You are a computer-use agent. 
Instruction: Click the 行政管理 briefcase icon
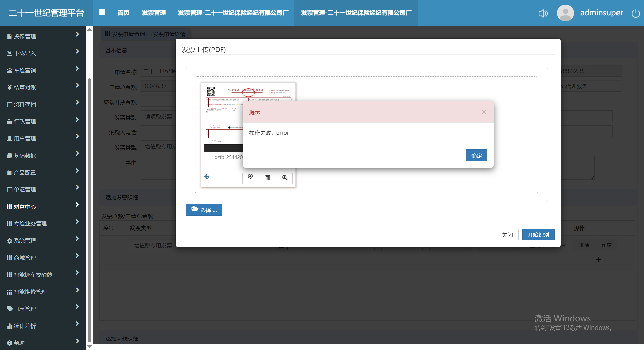point(9,122)
